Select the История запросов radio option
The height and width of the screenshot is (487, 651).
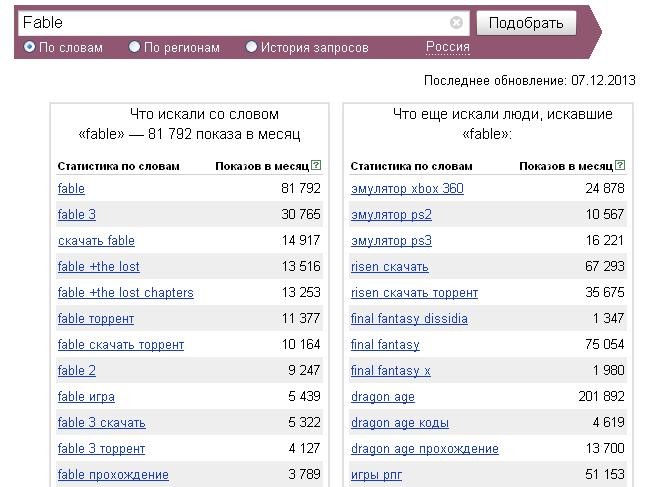(x=251, y=47)
